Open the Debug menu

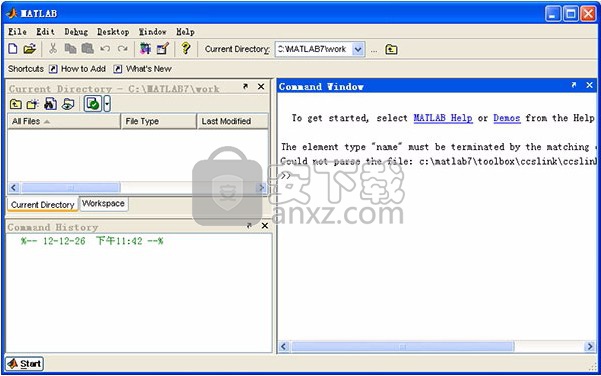[x=76, y=32]
